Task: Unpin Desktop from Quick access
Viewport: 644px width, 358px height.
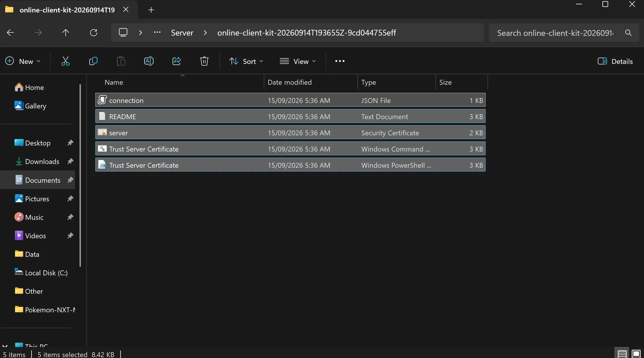Action: (x=70, y=143)
